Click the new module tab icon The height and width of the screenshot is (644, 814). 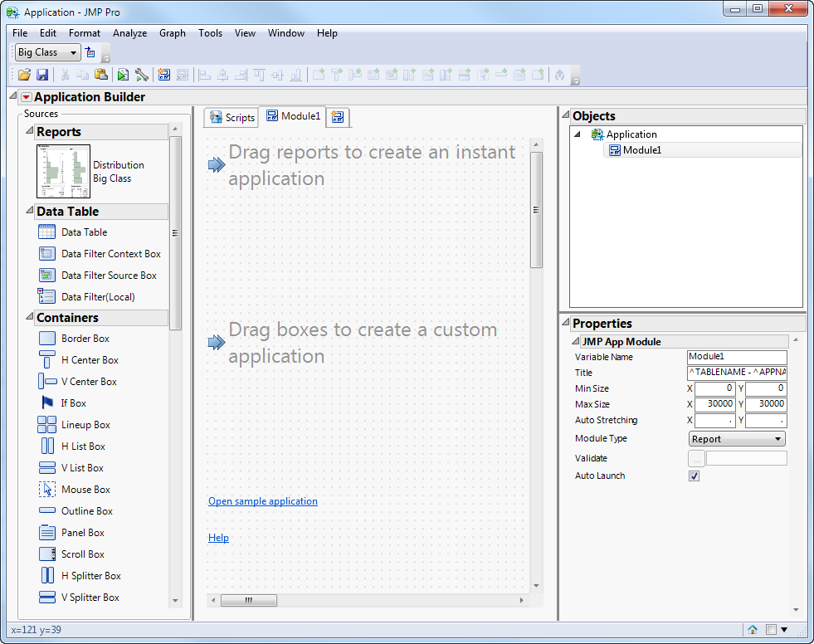coord(338,117)
